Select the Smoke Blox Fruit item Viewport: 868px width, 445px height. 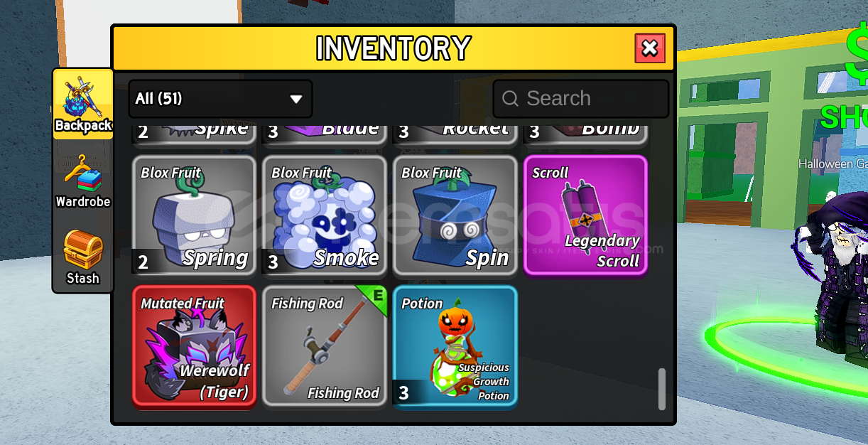point(325,215)
